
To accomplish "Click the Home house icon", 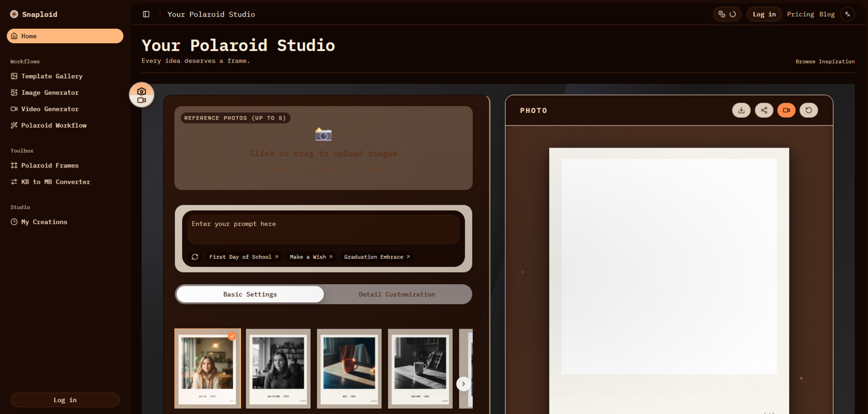I will point(14,36).
